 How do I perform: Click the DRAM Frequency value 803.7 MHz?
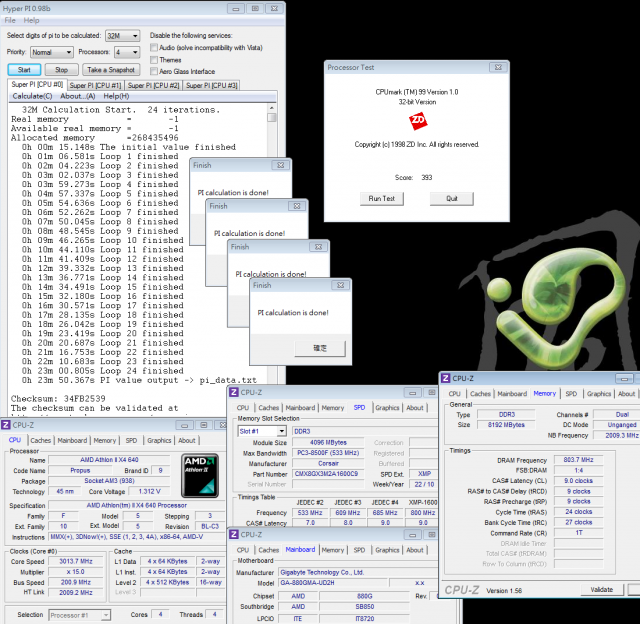point(578,460)
